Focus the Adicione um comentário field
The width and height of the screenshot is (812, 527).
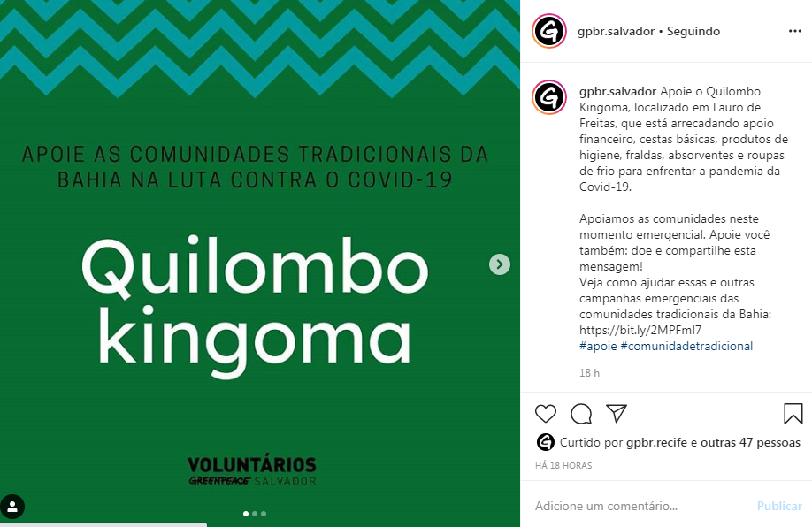pos(642,506)
